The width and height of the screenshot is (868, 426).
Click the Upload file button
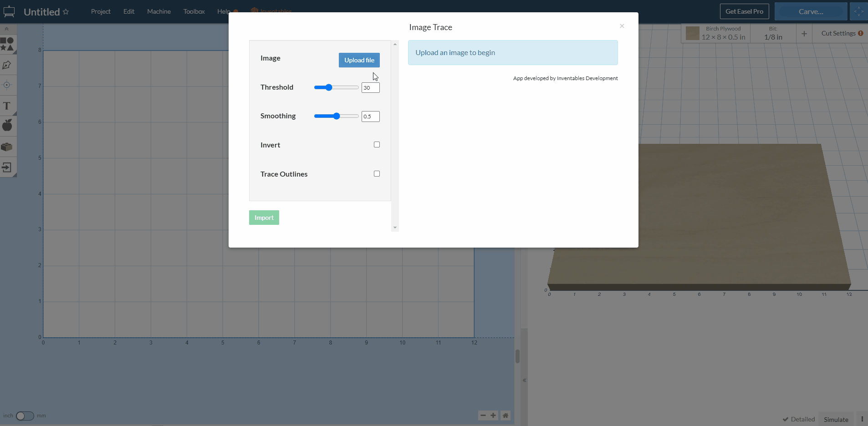[x=359, y=60]
